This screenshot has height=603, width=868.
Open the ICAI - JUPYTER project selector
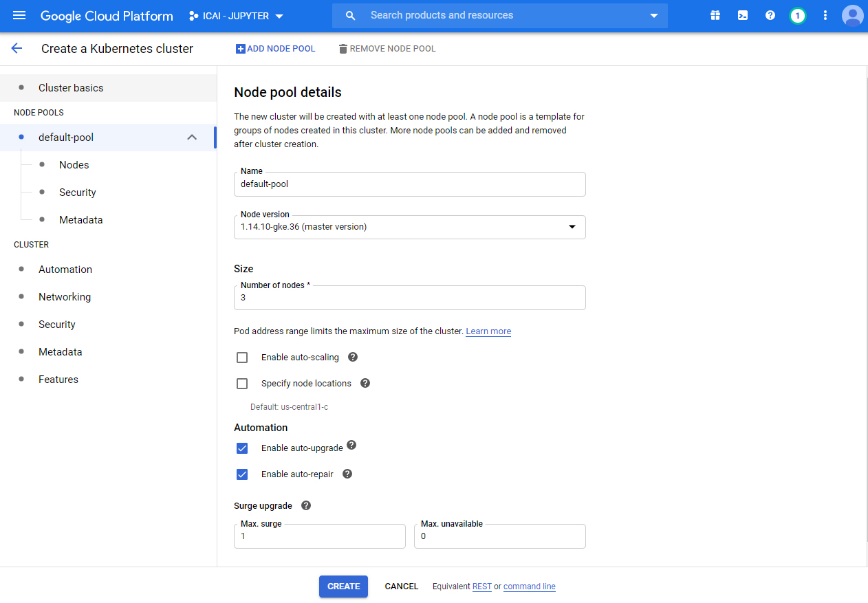click(x=236, y=16)
